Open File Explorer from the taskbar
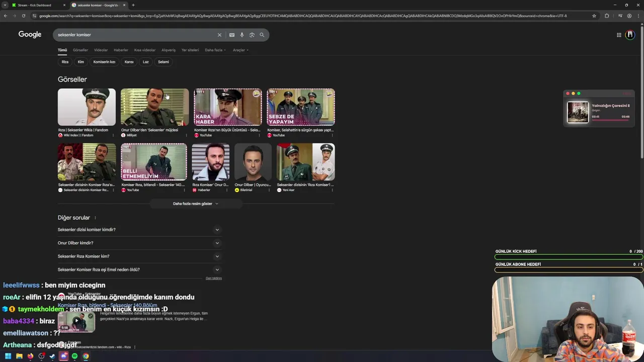644x362 pixels. [x=19, y=356]
